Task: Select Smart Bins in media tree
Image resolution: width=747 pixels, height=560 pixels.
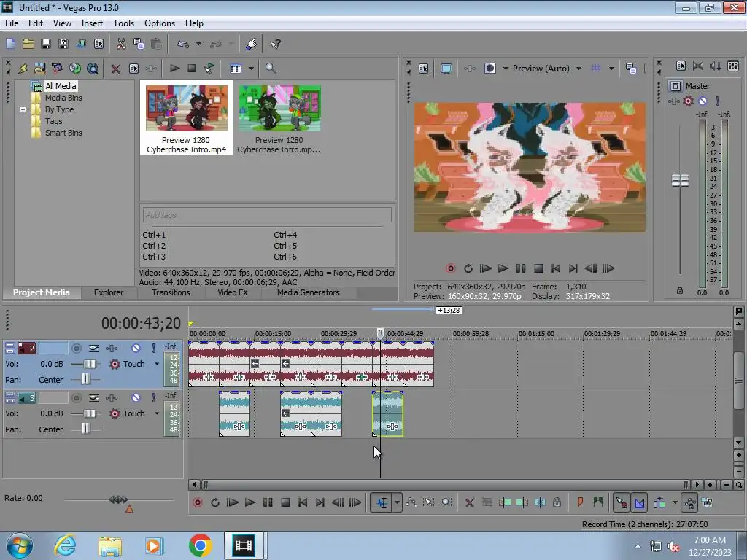Action: pyautogui.click(x=63, y=133)
